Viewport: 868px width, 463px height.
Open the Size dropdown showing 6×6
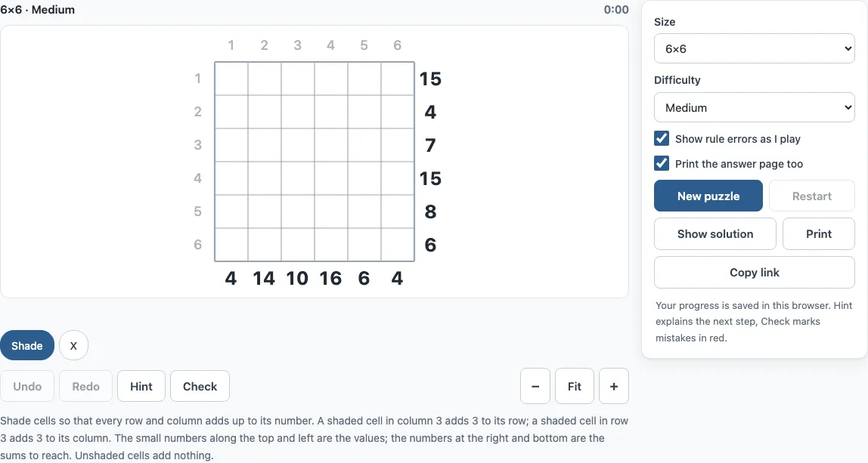(754, 48)
